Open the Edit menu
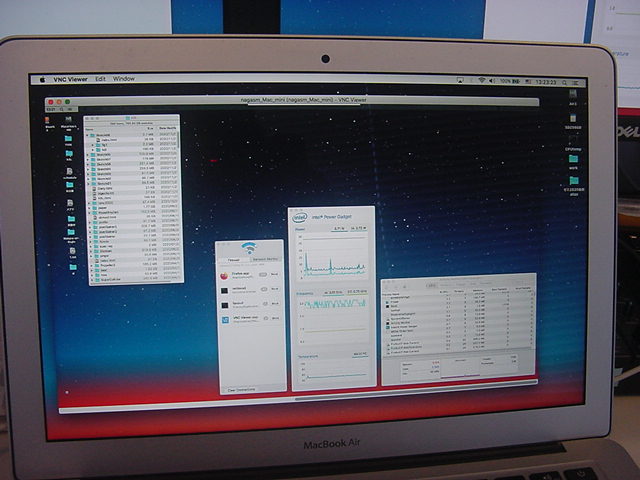Viewport: 640px width, 480px height. (x=100, y=79)
